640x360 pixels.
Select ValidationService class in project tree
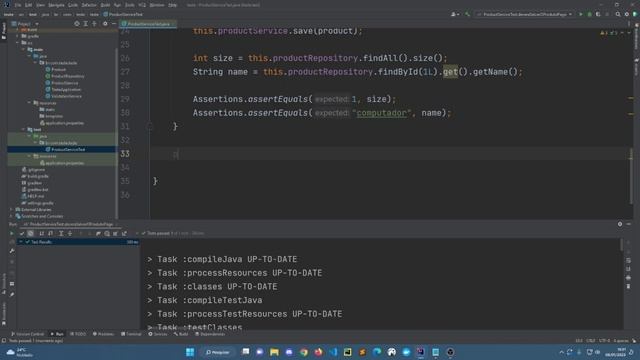tap(64, 96)
